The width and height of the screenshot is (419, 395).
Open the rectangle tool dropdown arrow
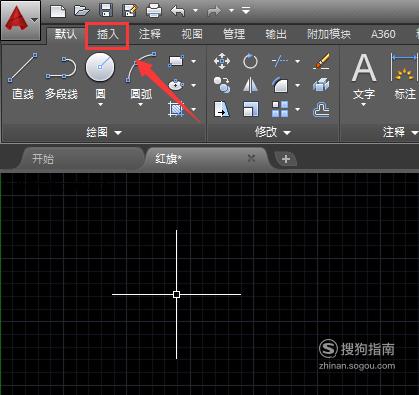194,61
